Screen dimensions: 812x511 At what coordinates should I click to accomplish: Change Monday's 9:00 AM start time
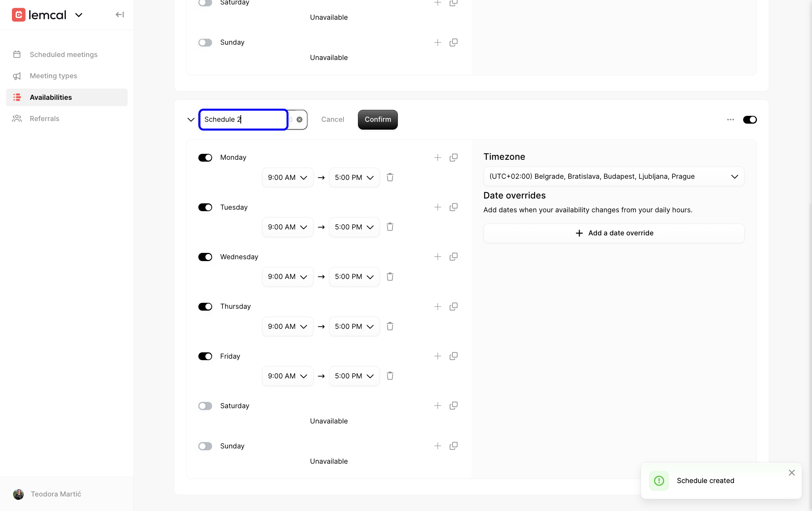[287, 177]
